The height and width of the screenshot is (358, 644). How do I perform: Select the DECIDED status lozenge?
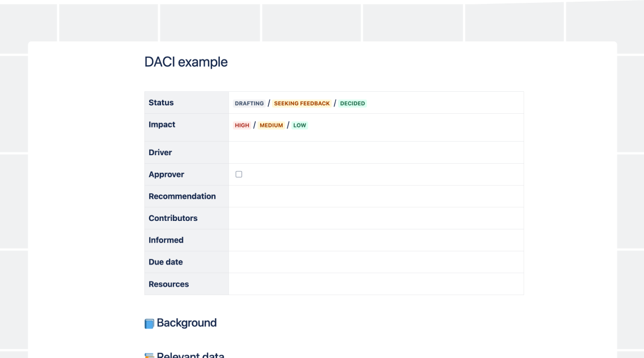[353, 104]
